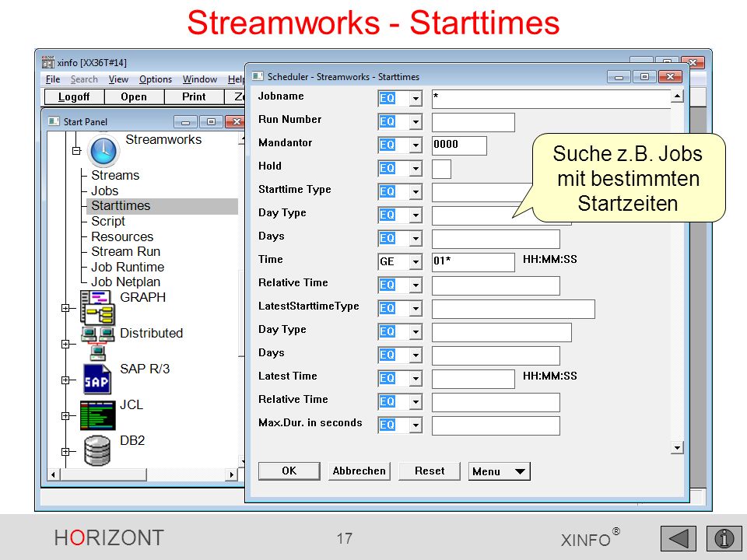Click the xinfo application title icon
This screenshot has width=747, height=560.
[48, 62]
